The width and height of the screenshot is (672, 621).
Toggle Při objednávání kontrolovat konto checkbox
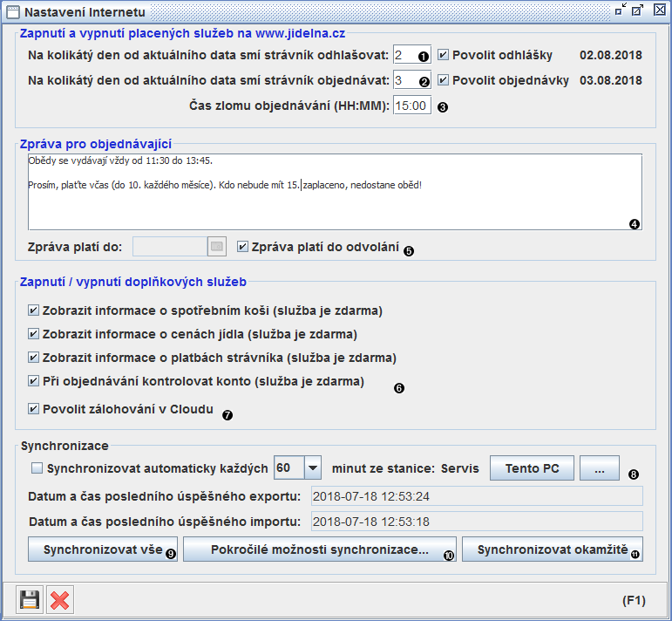tap(34, 381)
